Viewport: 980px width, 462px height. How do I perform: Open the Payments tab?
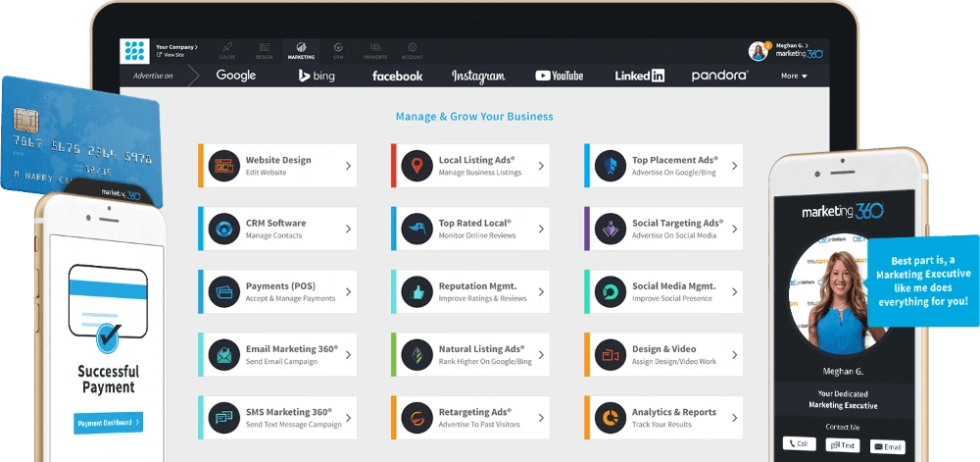coord(375,51)
